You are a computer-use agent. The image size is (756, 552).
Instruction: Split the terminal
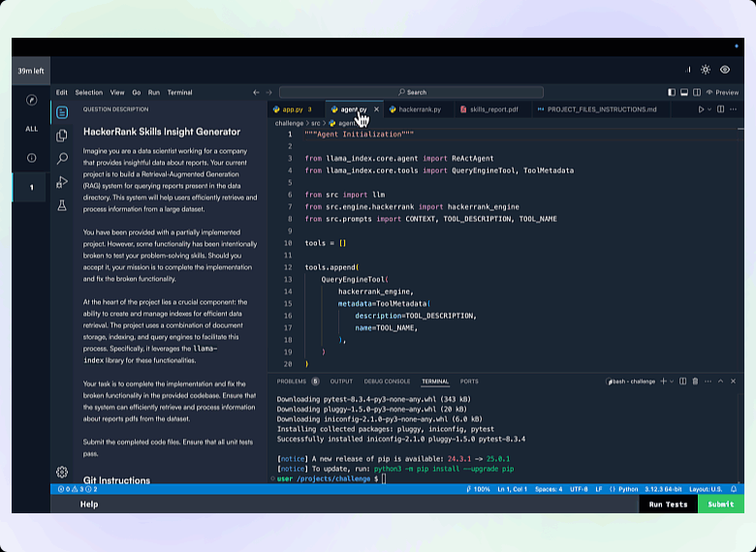pos(682,381)
